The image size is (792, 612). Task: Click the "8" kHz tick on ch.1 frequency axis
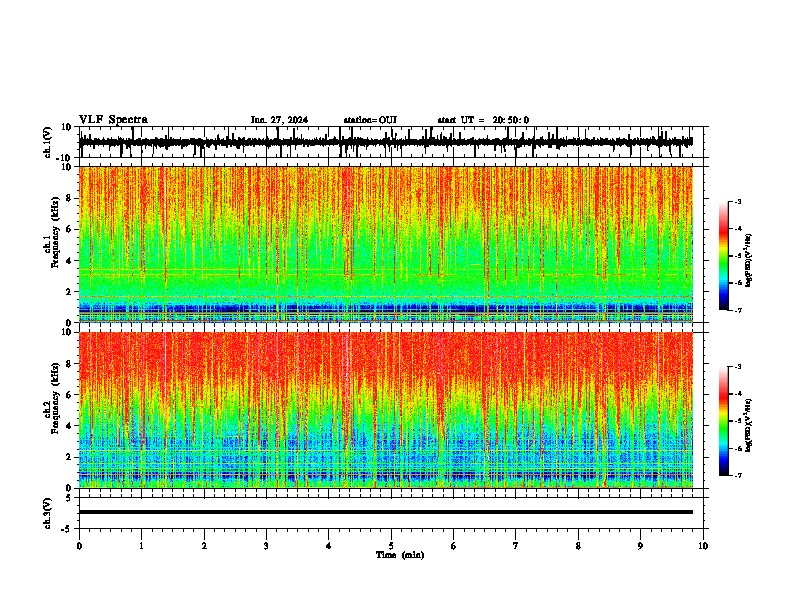click(69, 198)
